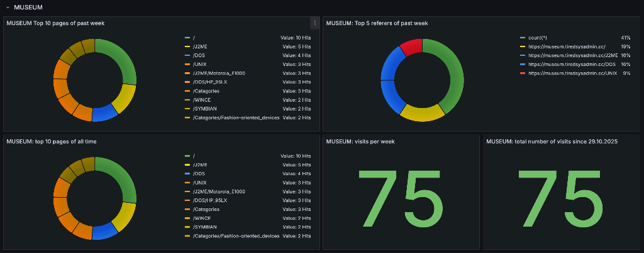Click the 75 value in visits per week

(401, 194)
